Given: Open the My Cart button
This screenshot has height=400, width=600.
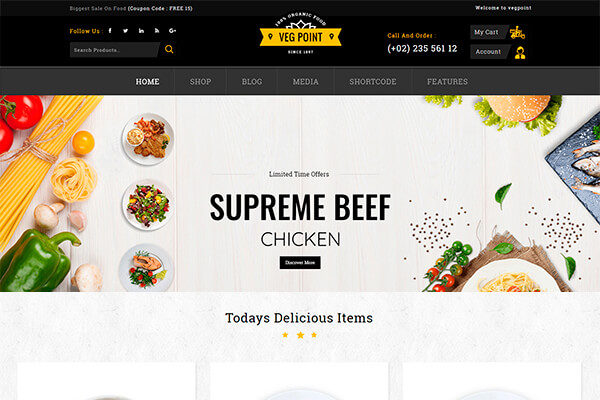Looking at the screenshot, I should (488, 32).
